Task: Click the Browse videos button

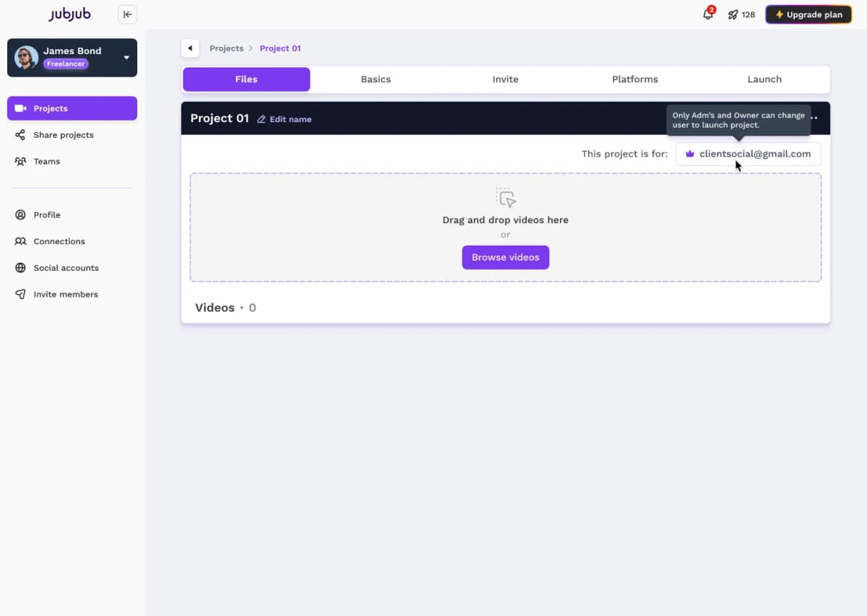Action: pyautogui.click(x=505, y=257)
